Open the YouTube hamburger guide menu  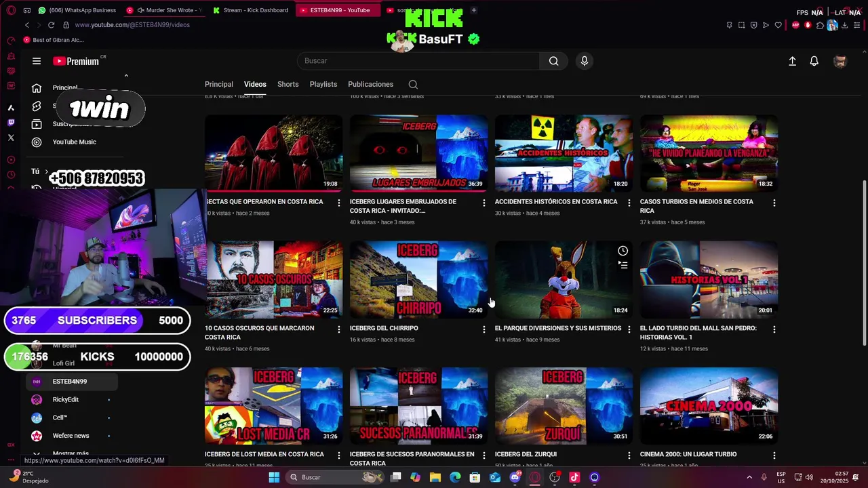click(37, 61)
